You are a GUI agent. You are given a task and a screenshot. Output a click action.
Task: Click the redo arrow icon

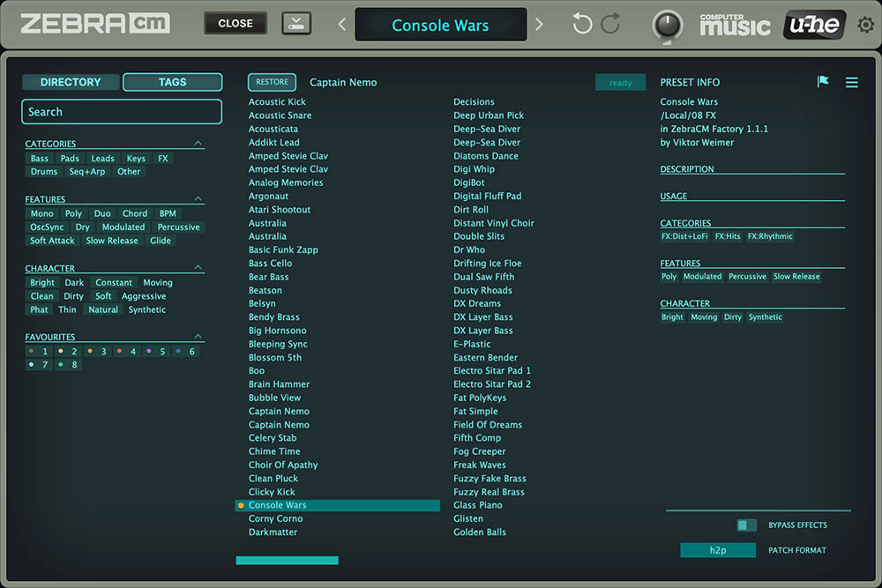611,24
